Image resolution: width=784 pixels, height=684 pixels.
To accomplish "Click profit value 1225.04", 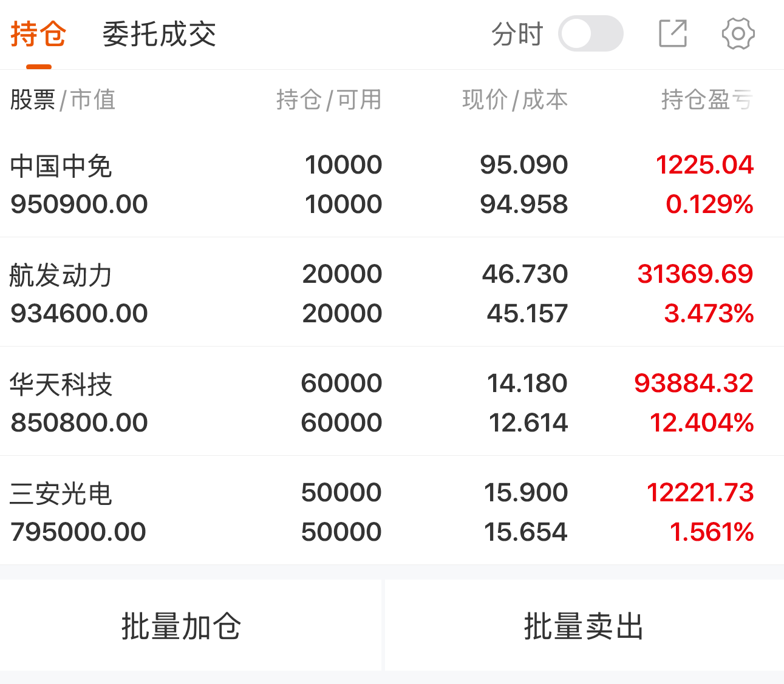I will (704, 164).
